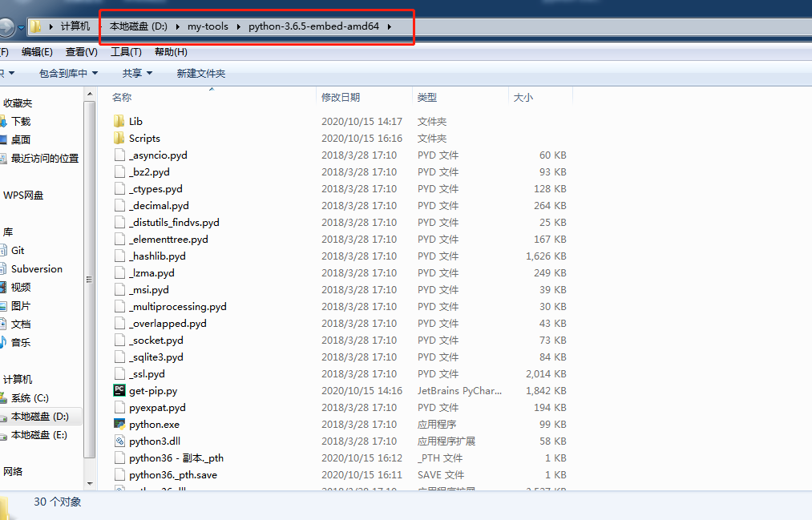Select the 本地磁盘 (E:) drive icon
Viewport: 812px width, 520px height.
(x=3, y=435)
